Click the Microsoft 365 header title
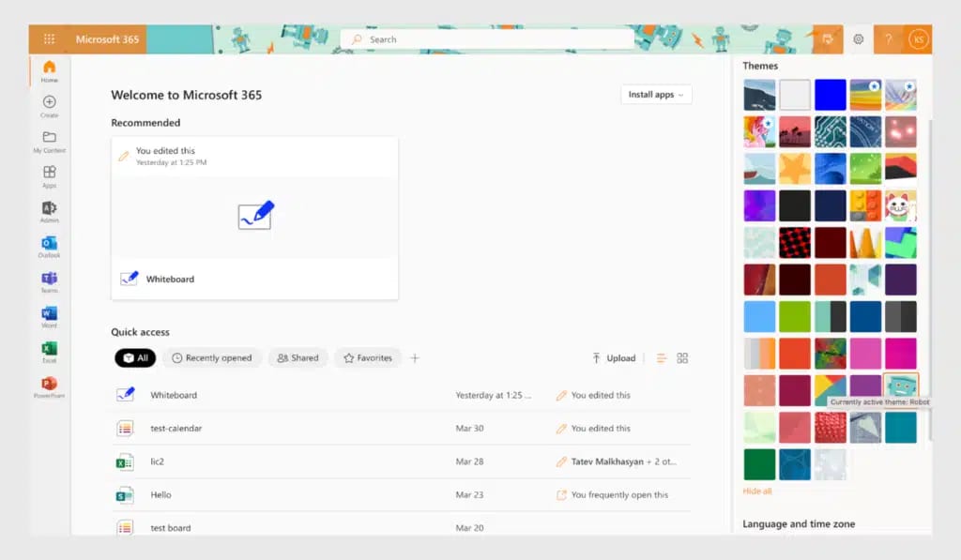961x560 pixels. [x=107, y=39]
